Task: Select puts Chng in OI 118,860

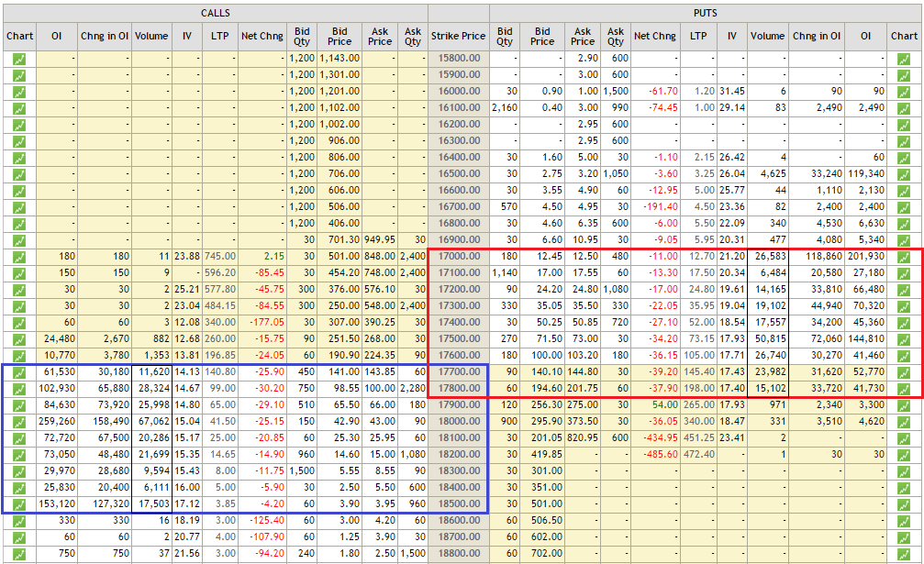Action: (x=823, y=256)
